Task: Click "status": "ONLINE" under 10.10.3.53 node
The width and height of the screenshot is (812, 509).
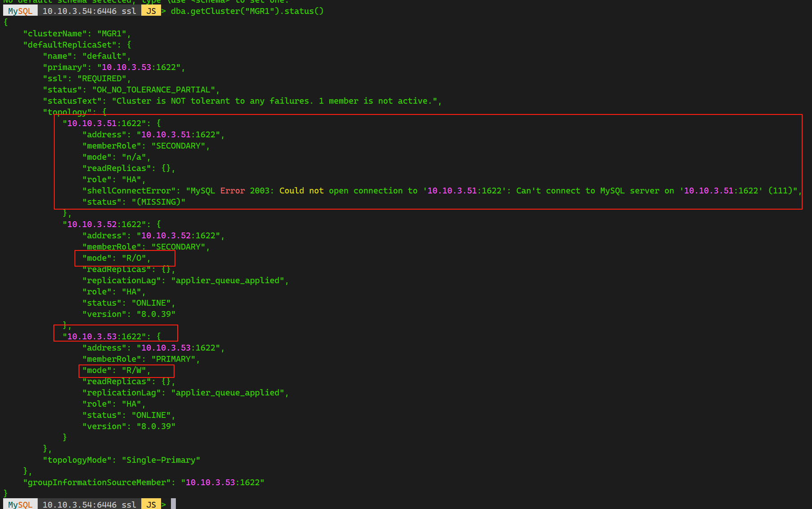Action: (129, 415)
